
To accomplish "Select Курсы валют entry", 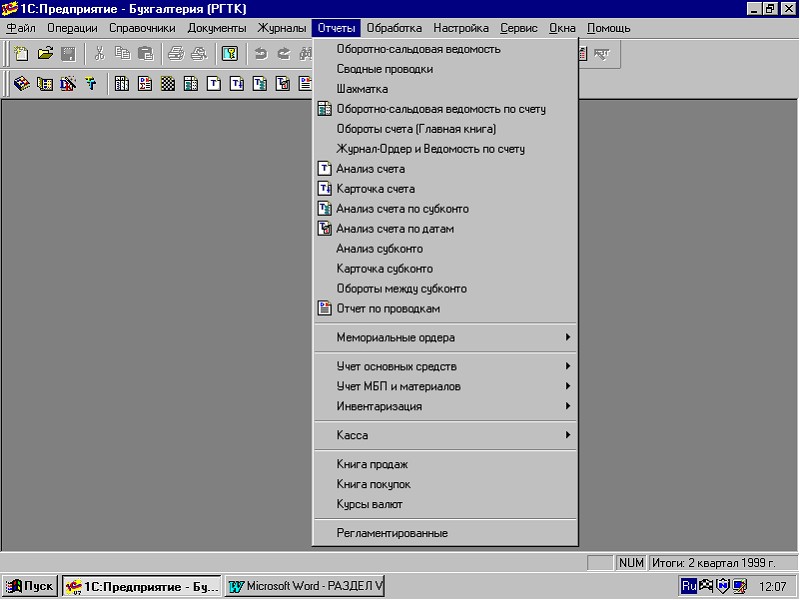I will click(x=445, y=504).
